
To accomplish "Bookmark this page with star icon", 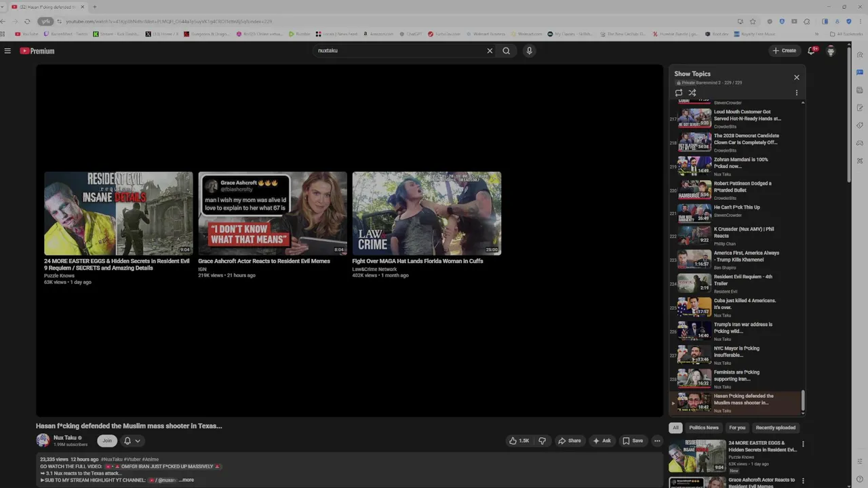I will pyautogui.click(x=753, y=21).
